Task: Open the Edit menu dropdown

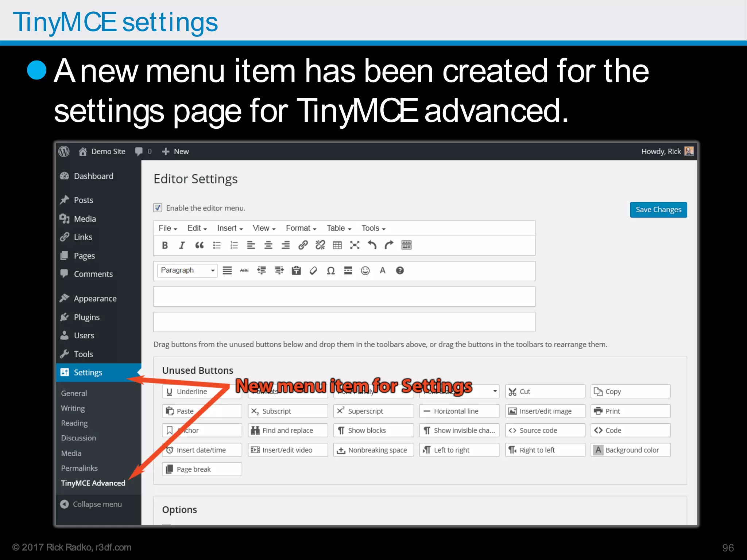Action: click(197, 228)
